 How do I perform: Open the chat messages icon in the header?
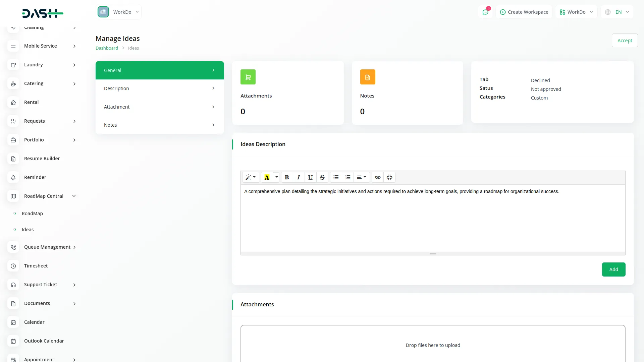pyautogui.click(x=485, y=12)
